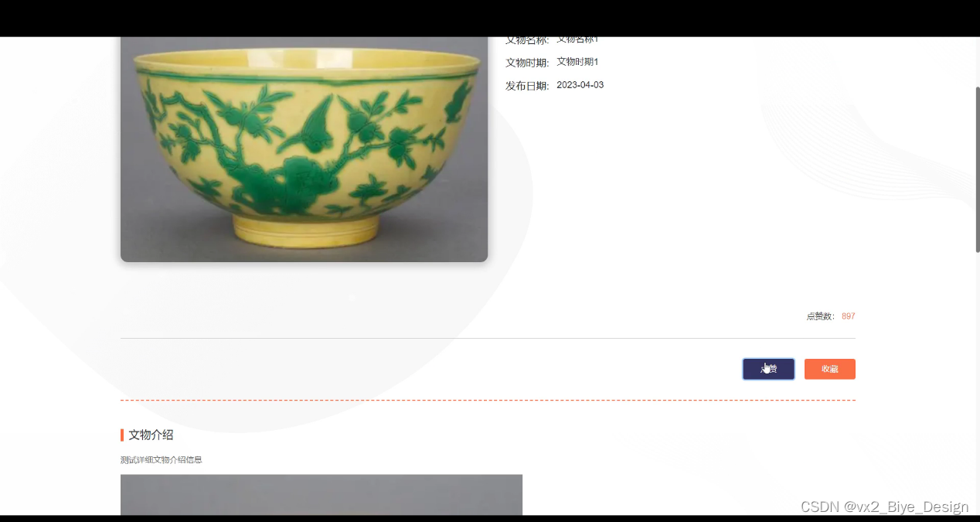The height and width of the screenshot is (522, 980).
Task: Click the orange bar beside 文物介绍
Action: tap(122, 435)
